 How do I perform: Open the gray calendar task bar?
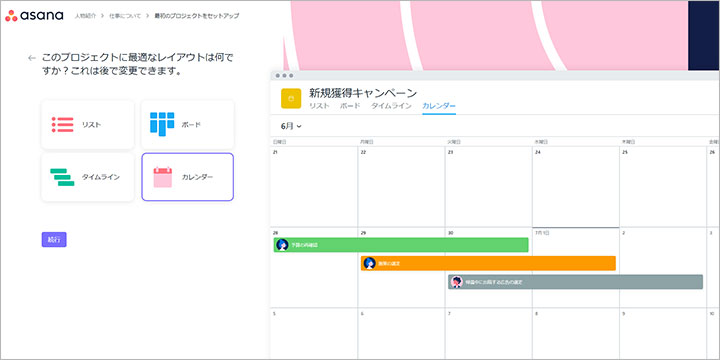coord(575,281)
